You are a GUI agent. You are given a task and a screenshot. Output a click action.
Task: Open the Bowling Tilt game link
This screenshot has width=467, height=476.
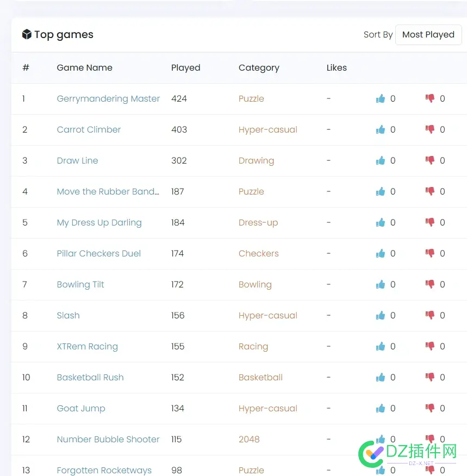[80, 284]
